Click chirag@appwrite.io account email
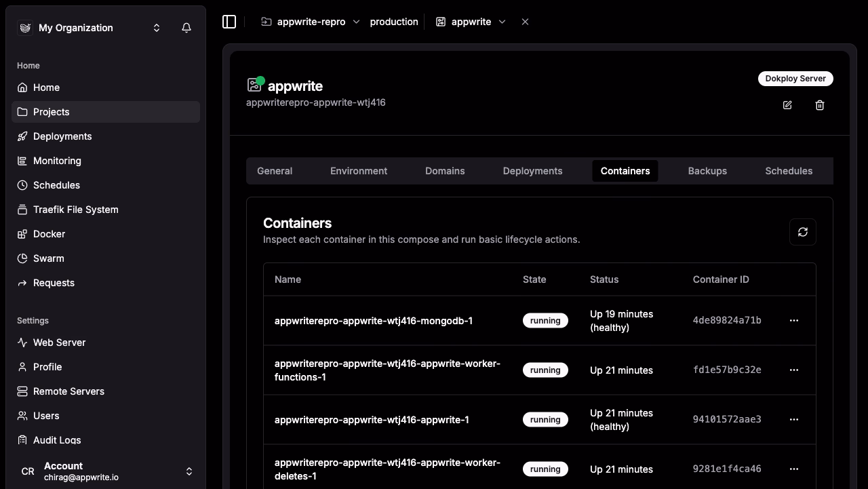Image resolution: width=868 pixels, height=489 pixels. [x=81, y=477]
